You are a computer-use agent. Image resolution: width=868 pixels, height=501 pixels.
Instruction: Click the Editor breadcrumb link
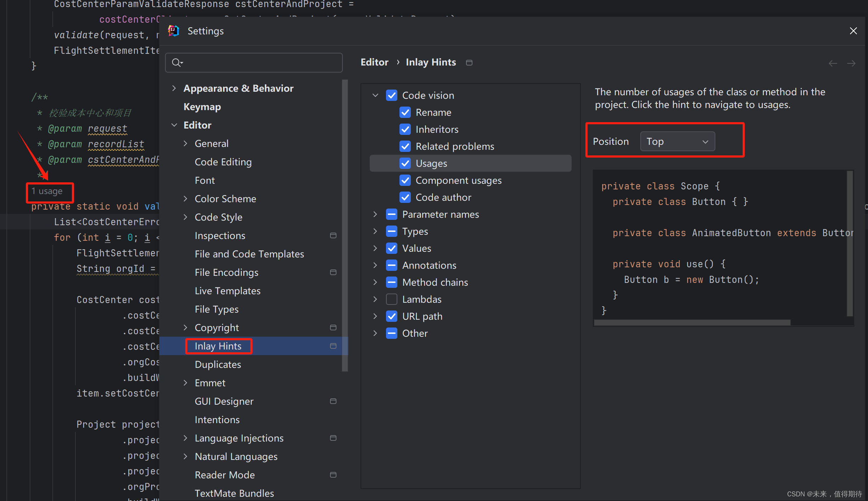(x=374, y=62)
